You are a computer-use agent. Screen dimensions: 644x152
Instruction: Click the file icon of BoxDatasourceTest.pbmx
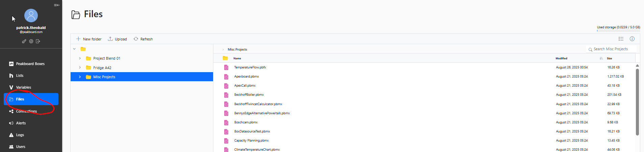[226, 132]
